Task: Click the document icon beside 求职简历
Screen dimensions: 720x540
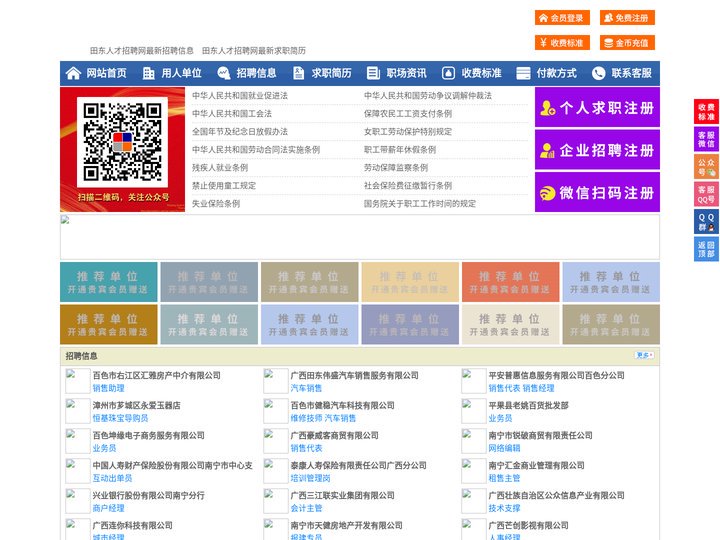Action: tap(298, 73)
